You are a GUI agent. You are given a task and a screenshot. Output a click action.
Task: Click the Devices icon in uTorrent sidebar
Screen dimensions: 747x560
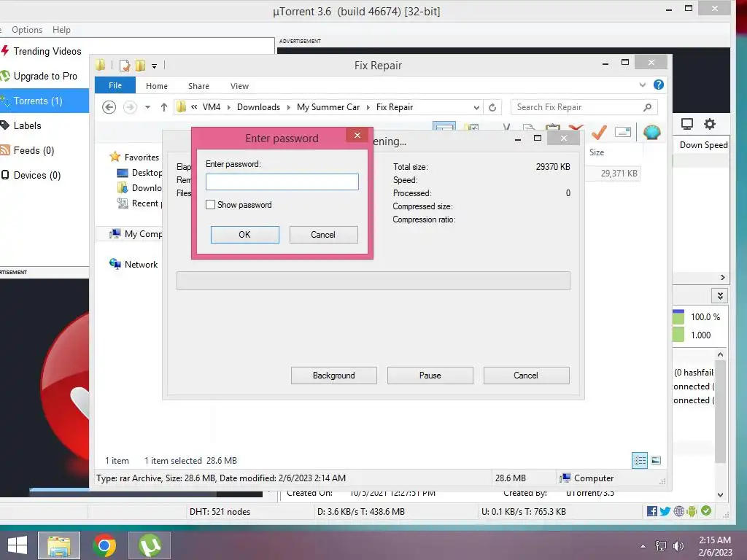point(5,175)
